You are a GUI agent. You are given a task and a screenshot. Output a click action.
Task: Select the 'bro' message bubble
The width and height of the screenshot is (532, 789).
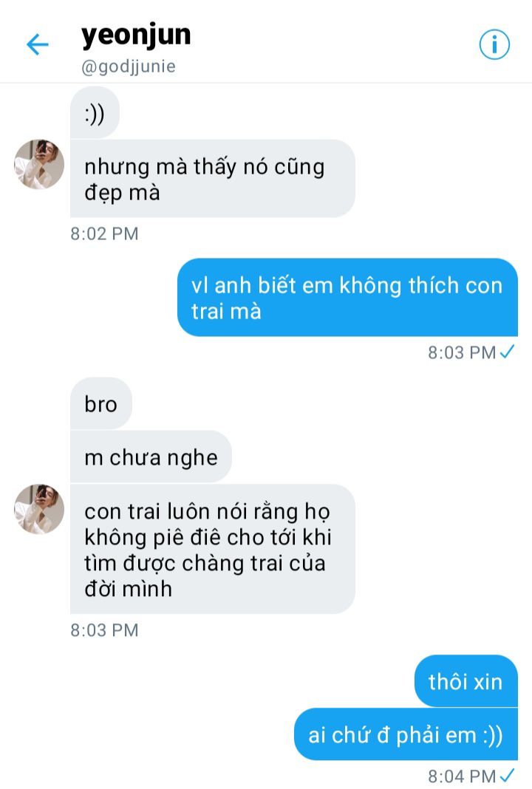(x=101, y=403)
